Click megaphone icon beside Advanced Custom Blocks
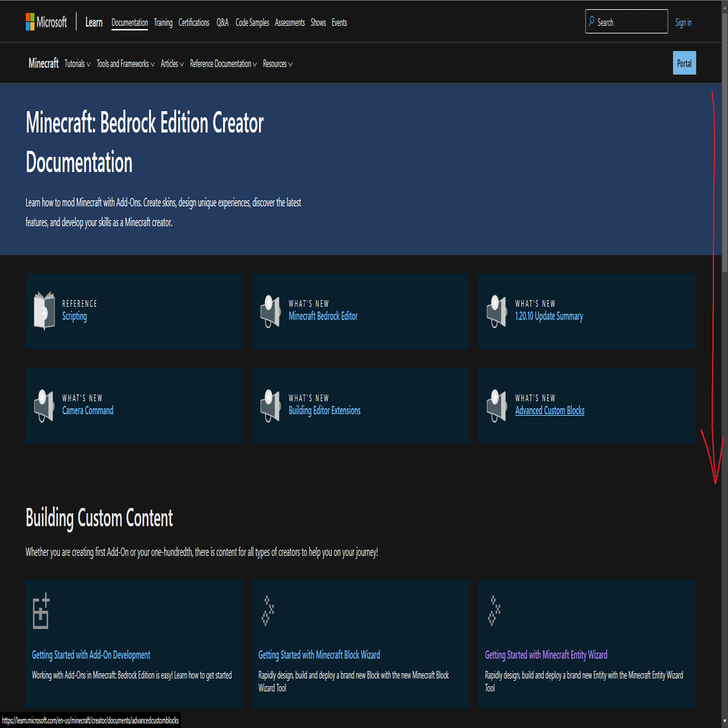Screen dimensions: 728x728 [497, 406]
